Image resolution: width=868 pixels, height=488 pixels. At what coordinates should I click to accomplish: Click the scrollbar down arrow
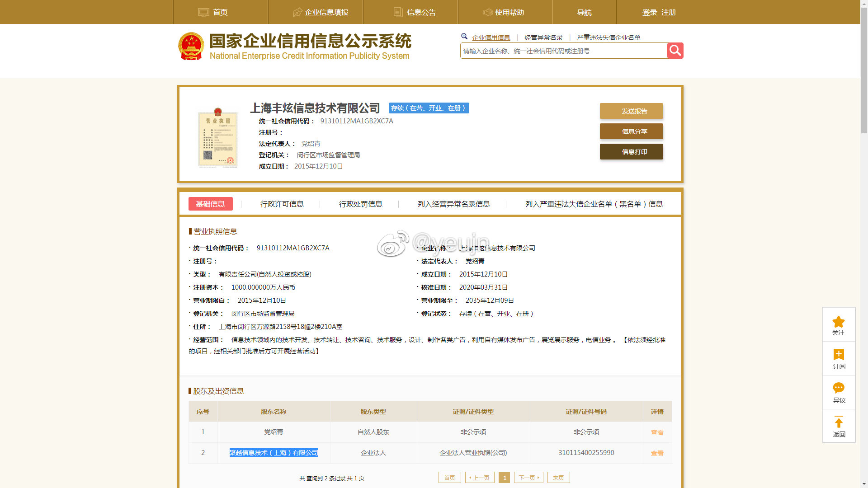pos(864,484)
